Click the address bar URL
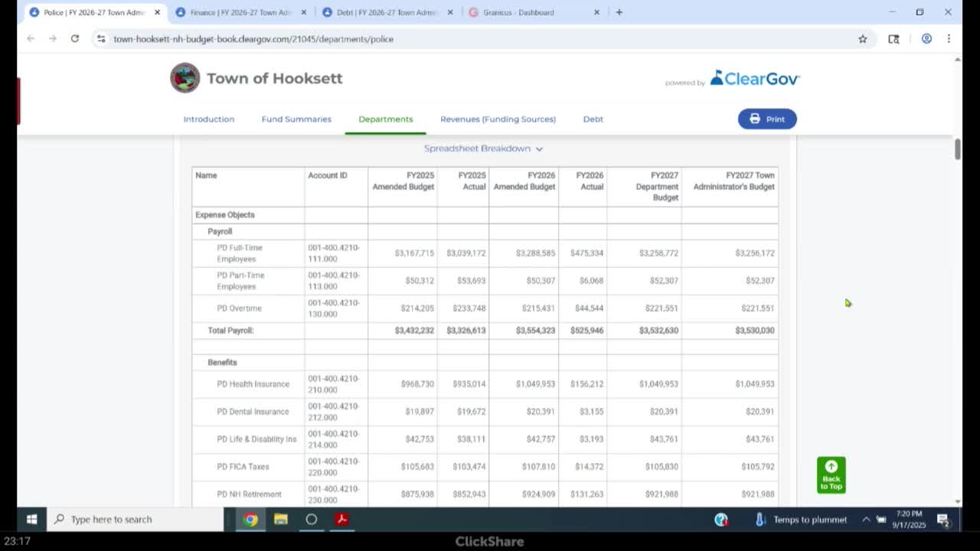This screenshot has width=980, height=551. (x=253, y=39)
